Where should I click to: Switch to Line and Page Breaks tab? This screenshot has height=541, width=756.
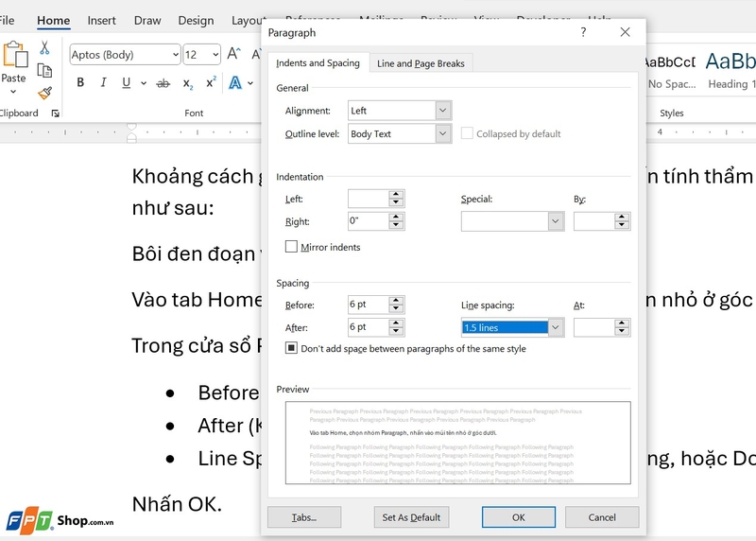[x=421, y=63]
